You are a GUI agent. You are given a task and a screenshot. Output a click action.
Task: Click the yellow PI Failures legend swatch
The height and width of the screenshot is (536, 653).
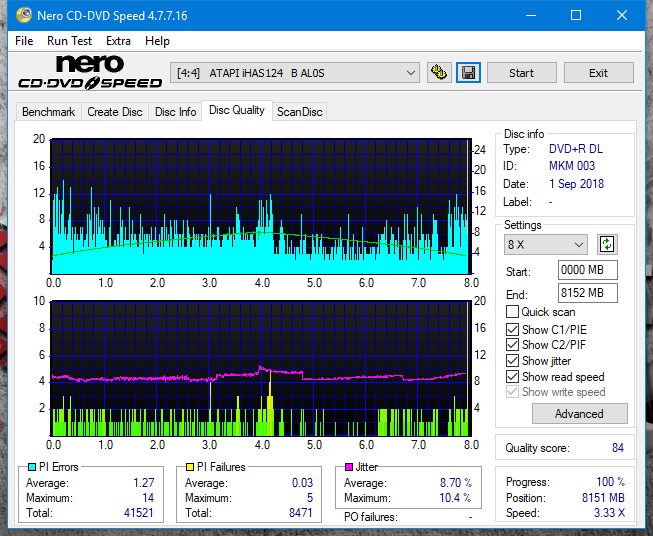(190, 467)
